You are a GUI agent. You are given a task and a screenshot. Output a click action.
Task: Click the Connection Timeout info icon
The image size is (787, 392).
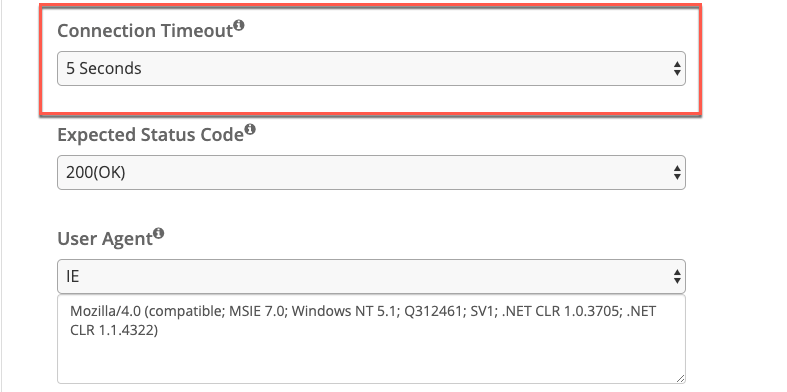(x=239, y=25)
